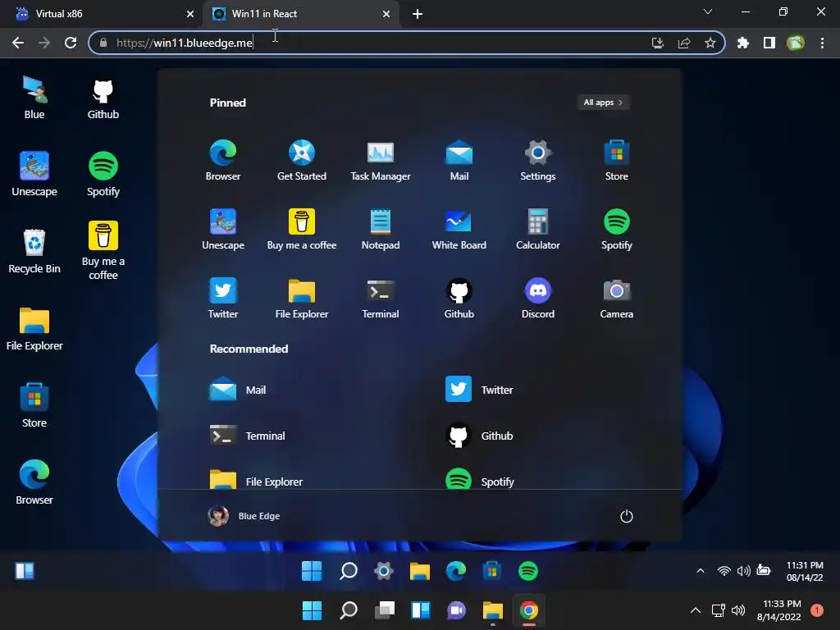
Task: Open recommended Twitter item
Action: point(479,390)
